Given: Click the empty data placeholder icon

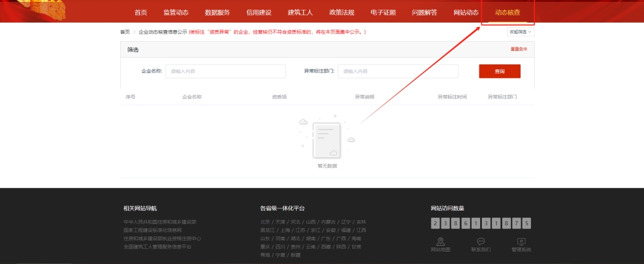Looking at the screenshot, I should pos(325,140).
